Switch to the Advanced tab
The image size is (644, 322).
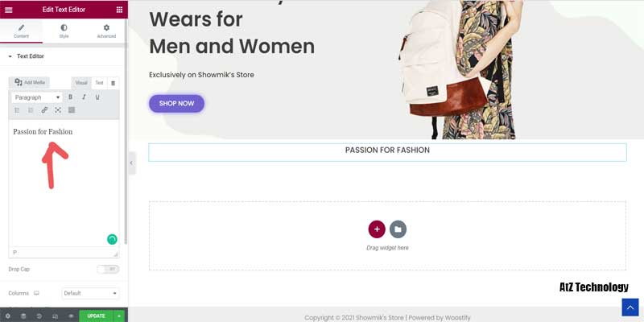106,31
